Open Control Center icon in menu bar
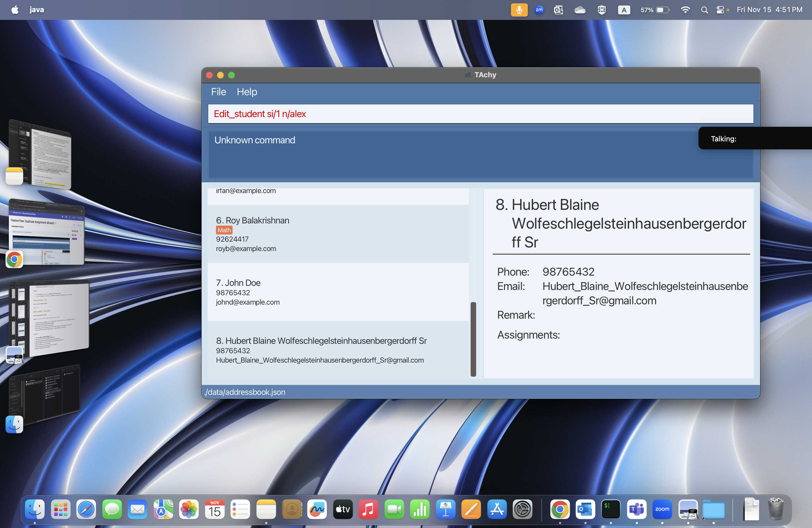The height and width of the screenshot is (528, 812). (x=720, y=10)
